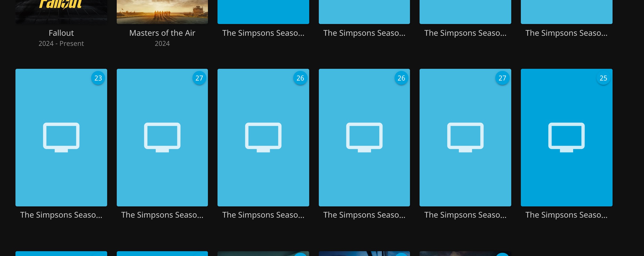Image resolution: width=644 pixels, height=256 pixels.
Task: Click the 2024 year under Masters of the Air
Action: point(162,43)
